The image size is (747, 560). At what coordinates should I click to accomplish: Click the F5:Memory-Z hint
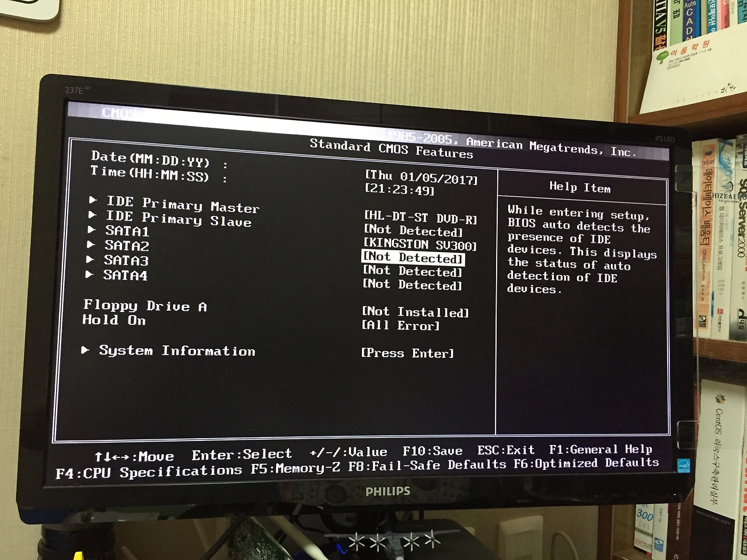pyautogui.click(x=296, y=468)
